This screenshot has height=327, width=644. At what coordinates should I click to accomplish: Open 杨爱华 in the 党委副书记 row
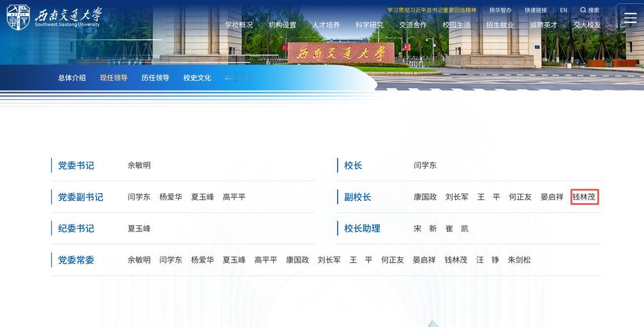171,197
